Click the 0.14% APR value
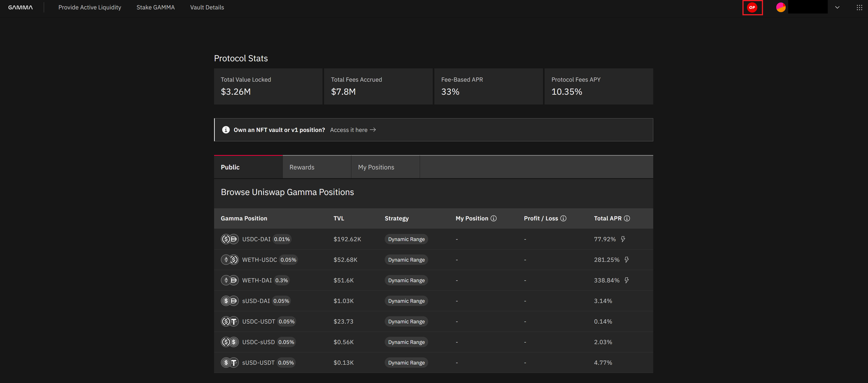The image size is (868, 383). coord(603,321)
